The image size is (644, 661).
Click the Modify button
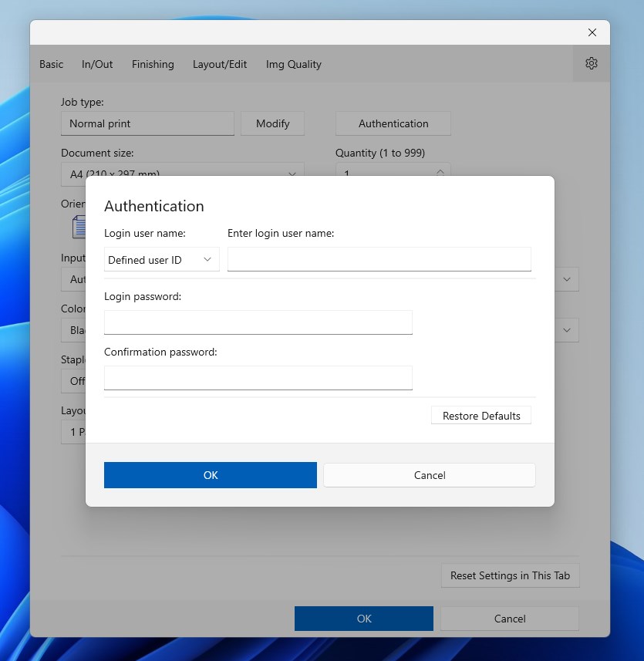pos(273,123)
